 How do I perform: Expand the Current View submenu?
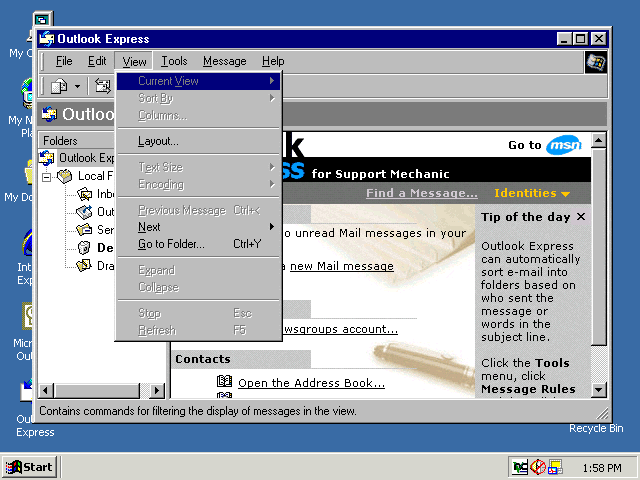[x=199, y=81]
